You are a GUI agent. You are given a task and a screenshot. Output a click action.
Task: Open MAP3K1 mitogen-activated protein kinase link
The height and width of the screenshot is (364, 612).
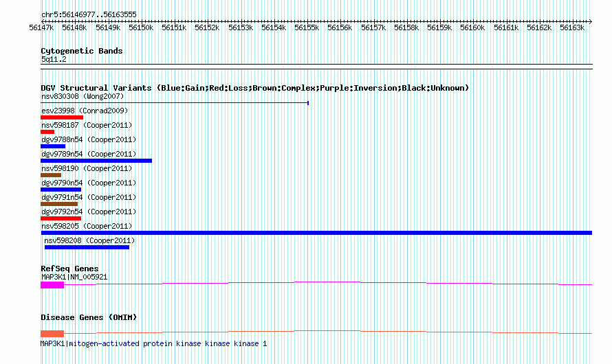[154, 343]
